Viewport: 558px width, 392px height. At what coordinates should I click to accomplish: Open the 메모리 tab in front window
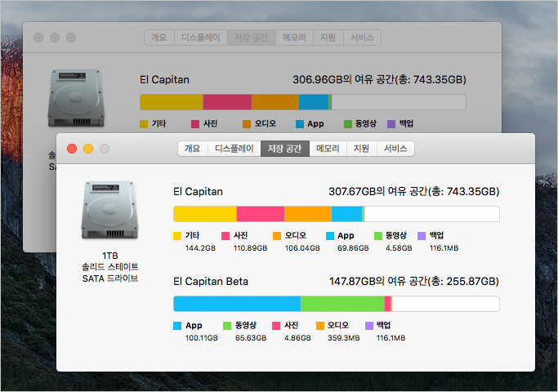click(328, 149)
